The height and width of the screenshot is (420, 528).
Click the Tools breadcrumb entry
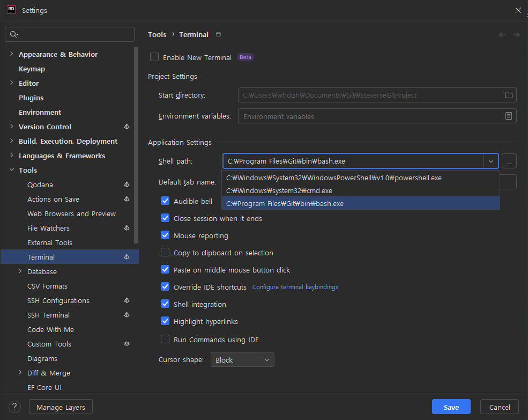(x=157, y=34)
